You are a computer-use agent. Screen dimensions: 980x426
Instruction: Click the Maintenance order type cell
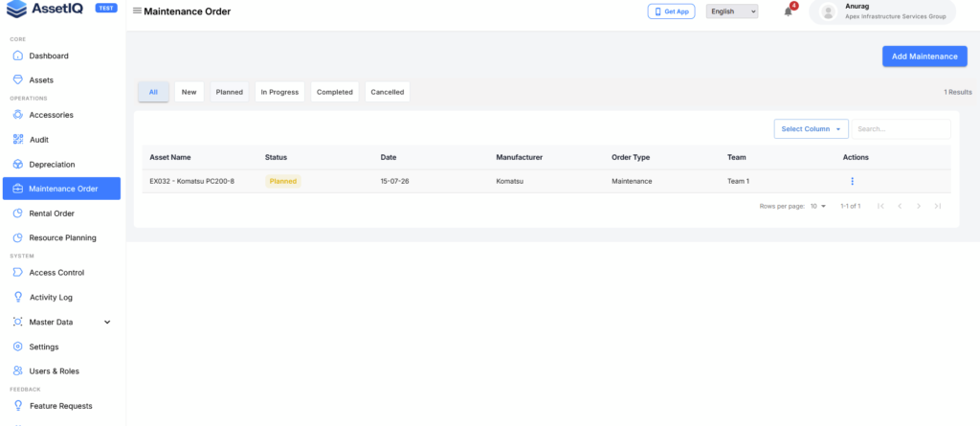[x=632, y=182]
